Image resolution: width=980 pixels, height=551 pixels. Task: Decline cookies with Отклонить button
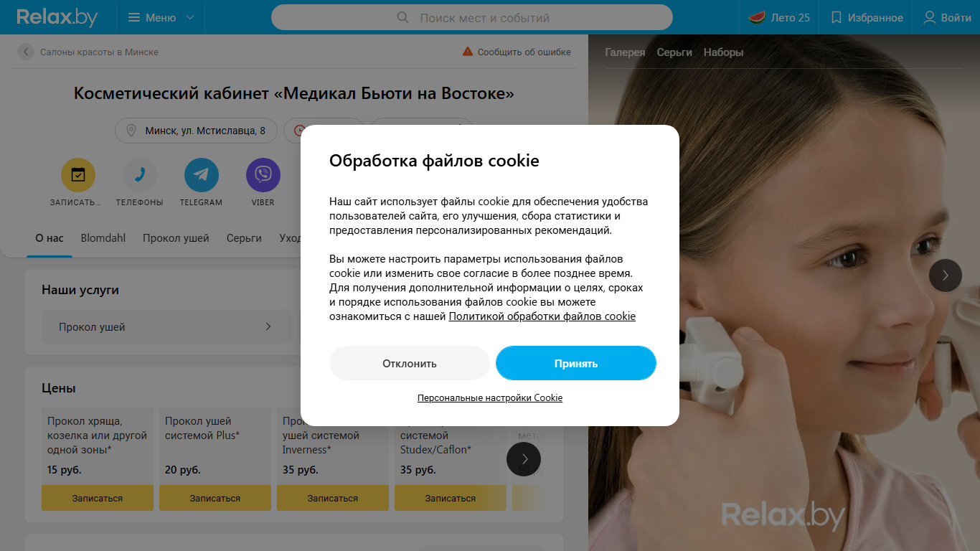point(410,363)
